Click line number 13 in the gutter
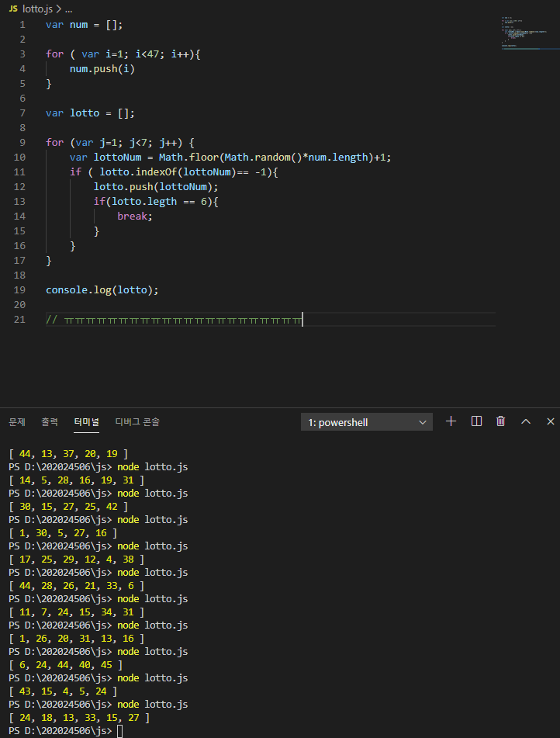Viewport: 560px width, 738px height. [19, 202]
